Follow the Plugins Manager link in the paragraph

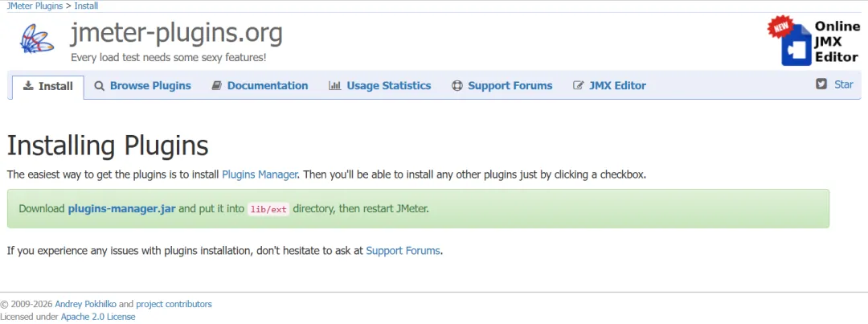pyautogui.click(x=260, y=174)
